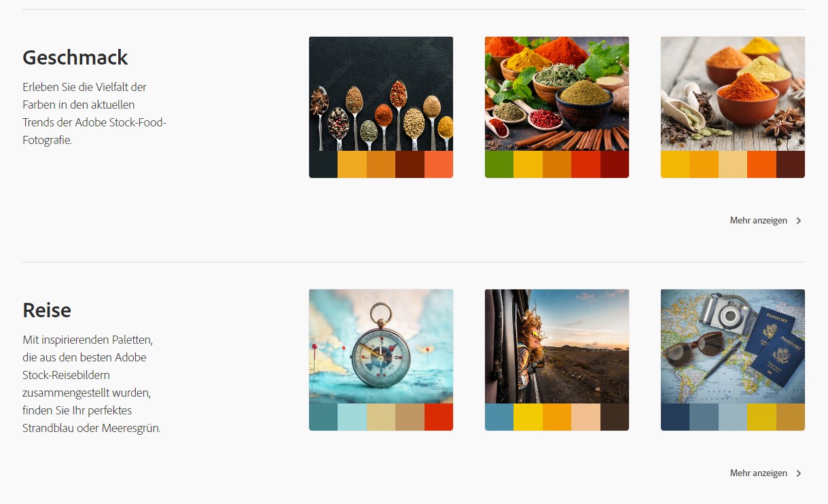Click the Reise section heading
This screenshot has height=504, width=828.
(x=47, y=310)
